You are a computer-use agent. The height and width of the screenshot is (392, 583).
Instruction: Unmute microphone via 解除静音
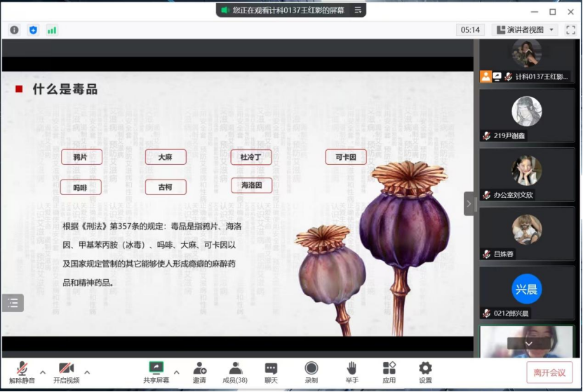pyautogui.click(x=22, y=372)
